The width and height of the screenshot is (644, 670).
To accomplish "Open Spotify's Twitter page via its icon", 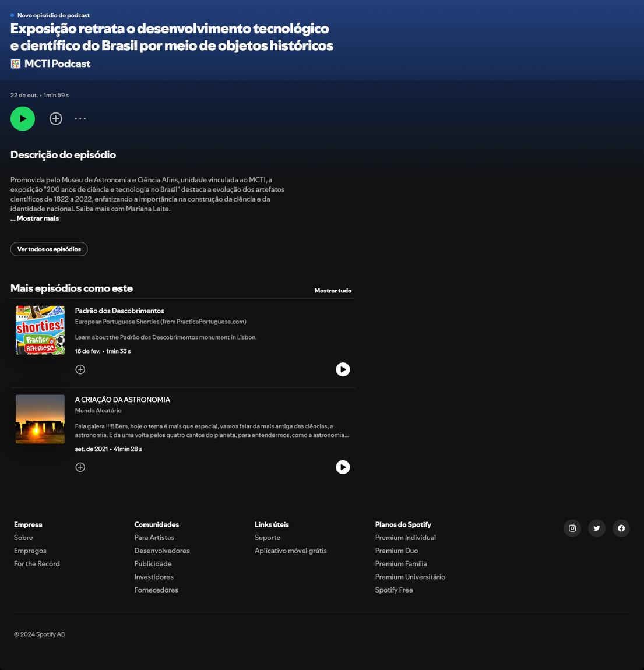I will [x=596, y=528].
